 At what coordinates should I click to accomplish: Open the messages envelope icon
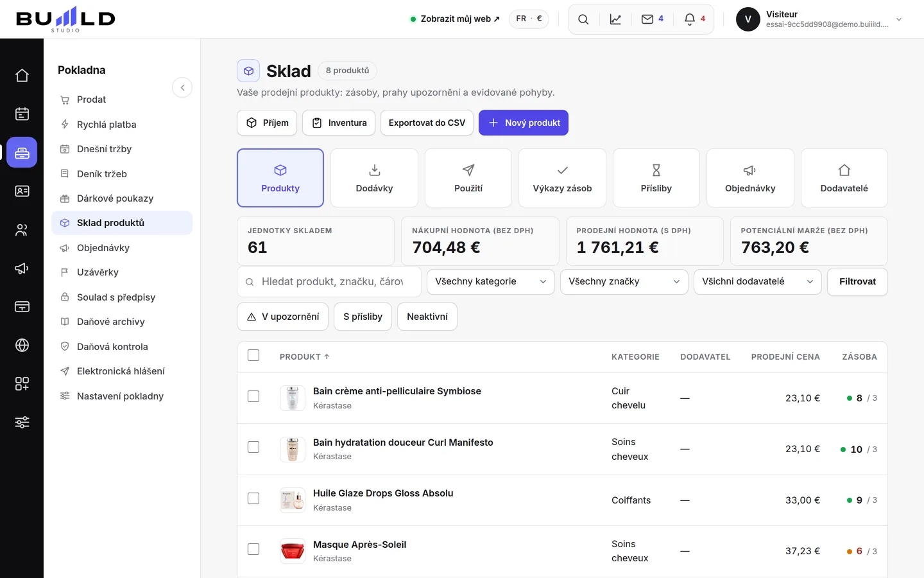coord(652,19)
